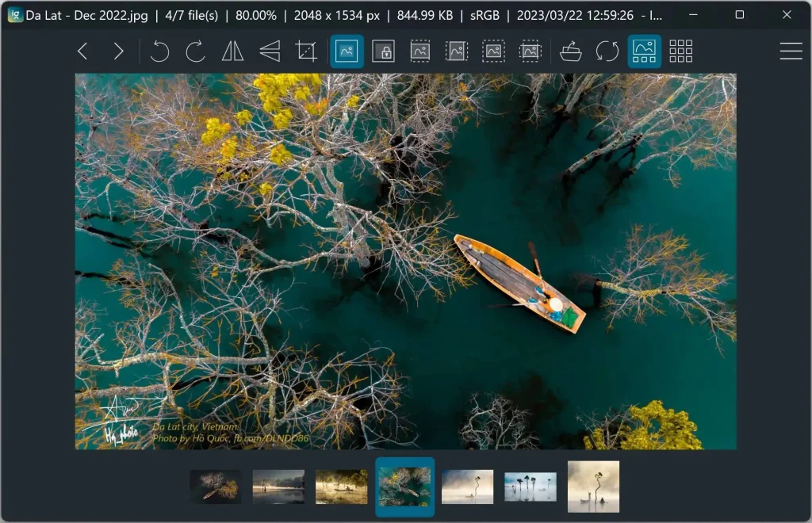Screen dimensions: 812x523
Task: Toggle the checkerboard background
Action: point(680,52)
